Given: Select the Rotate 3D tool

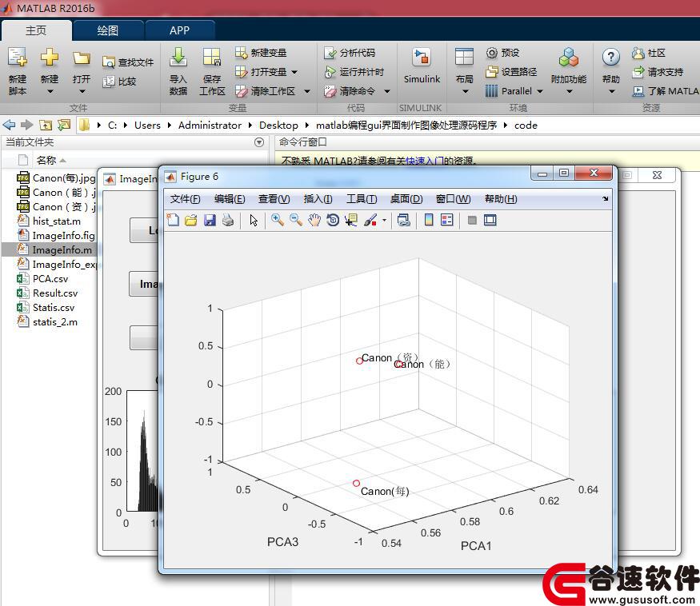Looking at the screenshot, I should click(333, 220).
